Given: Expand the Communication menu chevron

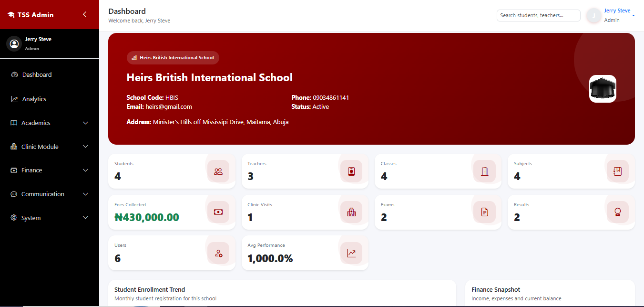Looking at the screenshot, I should pos(86,194).
